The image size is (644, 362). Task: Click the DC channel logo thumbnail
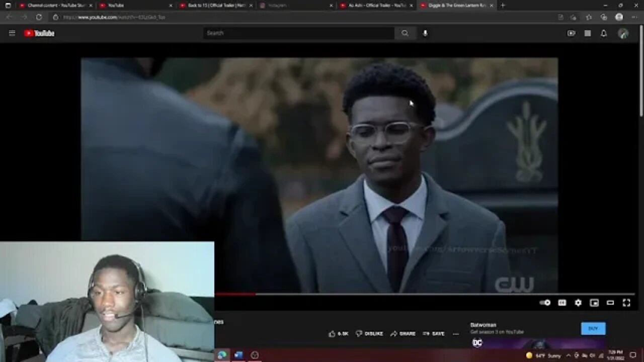point(477,343)
